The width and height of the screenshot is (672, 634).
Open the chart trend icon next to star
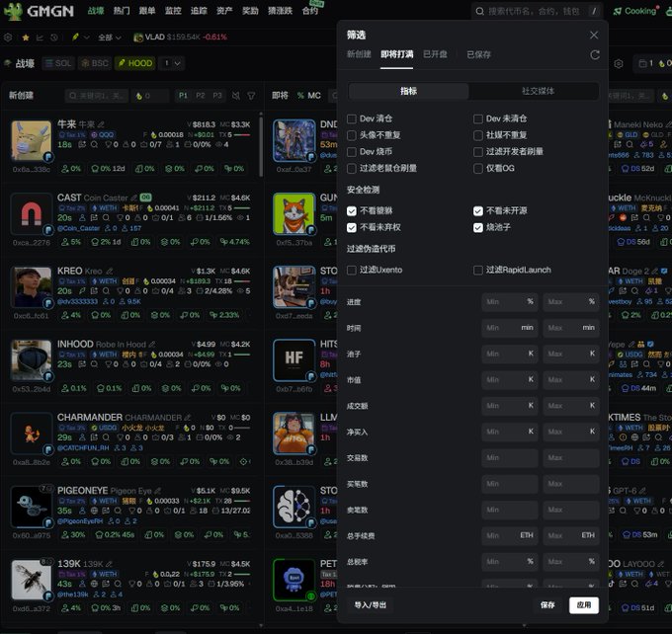point(40,38)
